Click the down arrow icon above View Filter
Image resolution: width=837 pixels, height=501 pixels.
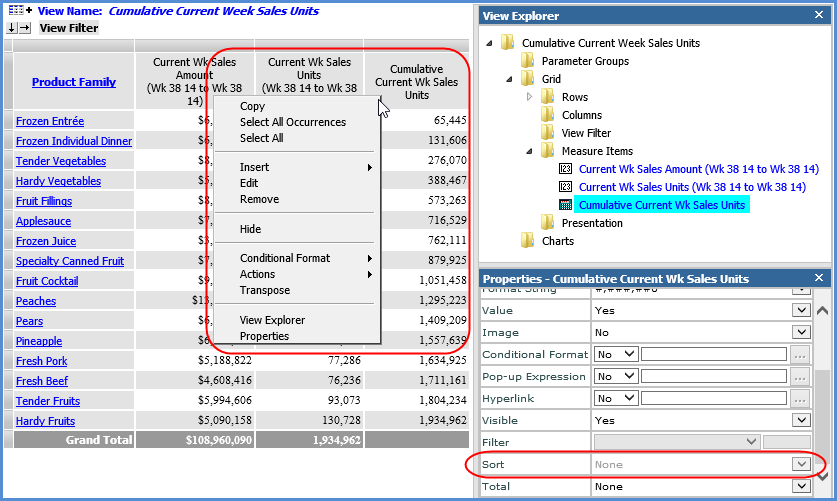tap(12, 28)
